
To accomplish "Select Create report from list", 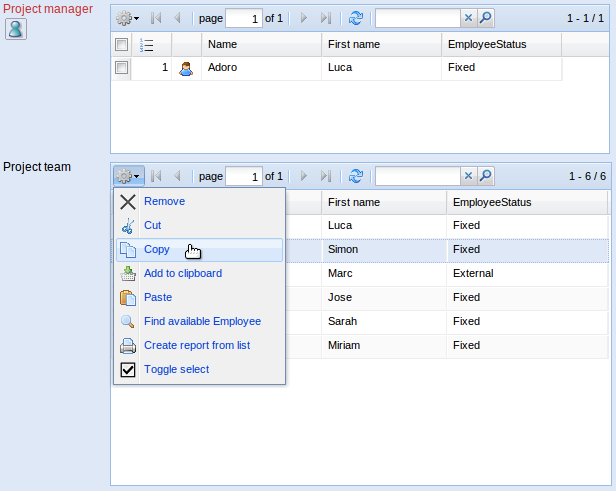I will 196,345.
